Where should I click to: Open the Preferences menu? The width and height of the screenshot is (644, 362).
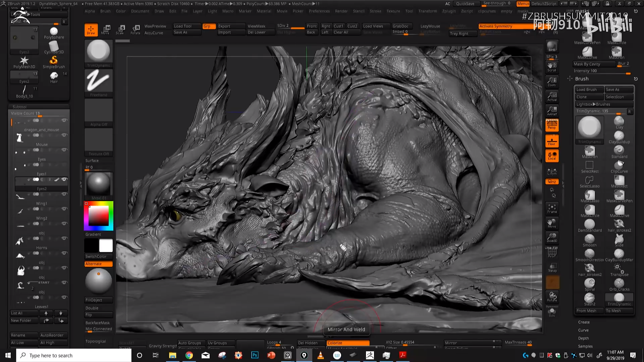pyautogui.click(x=319, y=11)
